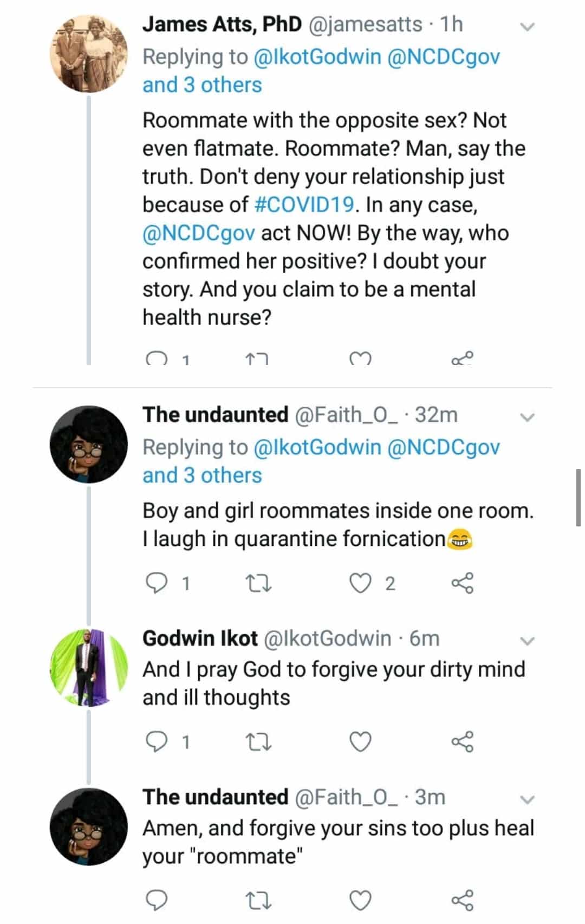The image size is (585, 924).
Task: Click the scrollbar handle on right edge
Action: 578,497
